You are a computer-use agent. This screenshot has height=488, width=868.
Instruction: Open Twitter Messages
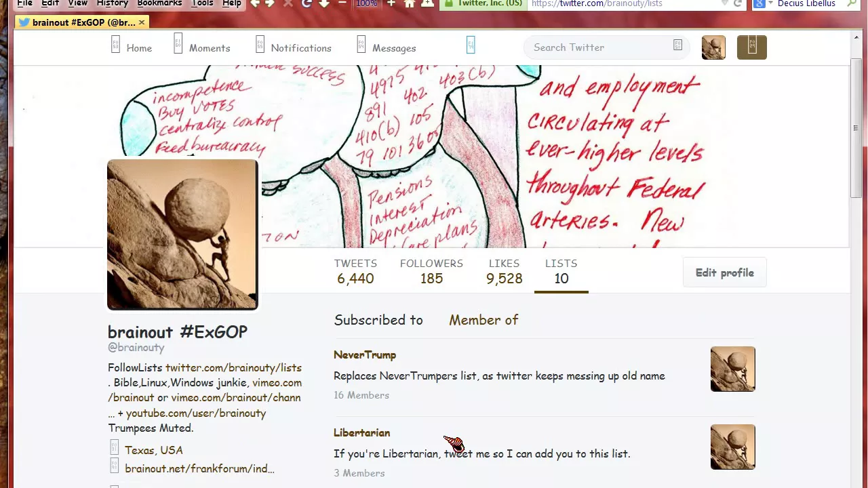click(x=387, y=47)
